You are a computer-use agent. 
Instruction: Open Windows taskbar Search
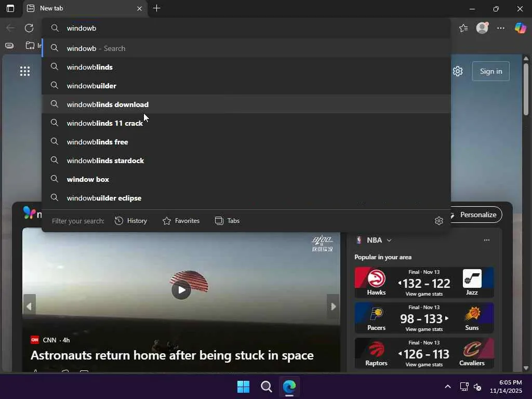267,387
